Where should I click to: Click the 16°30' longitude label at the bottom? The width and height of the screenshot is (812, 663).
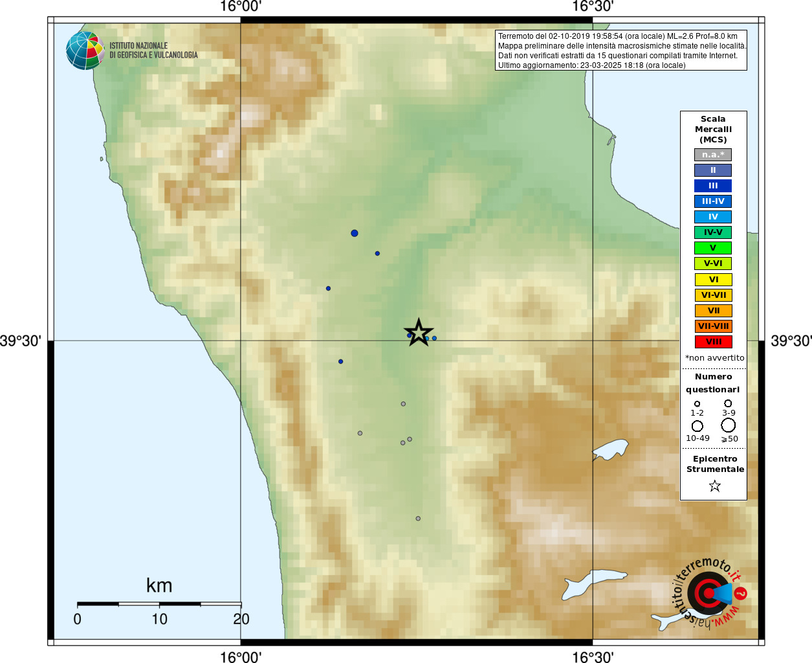[x=593, y=657]
